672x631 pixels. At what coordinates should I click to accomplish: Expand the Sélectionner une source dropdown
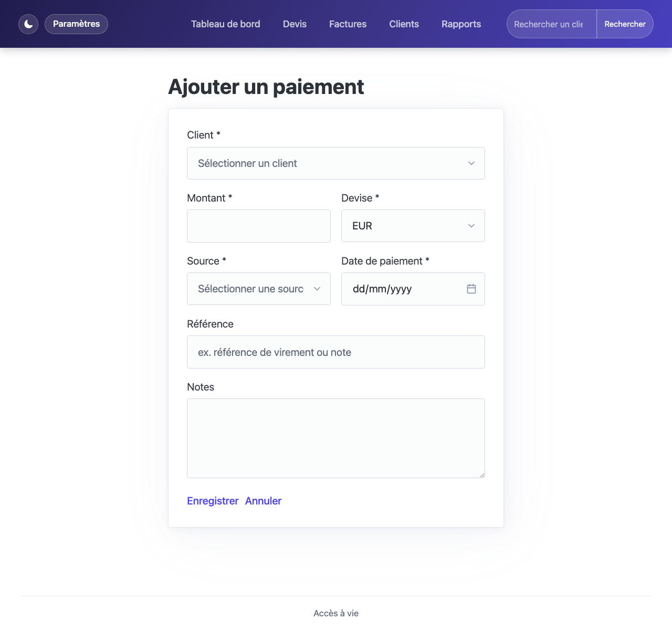pyautogui.click(x=259, y=289)
